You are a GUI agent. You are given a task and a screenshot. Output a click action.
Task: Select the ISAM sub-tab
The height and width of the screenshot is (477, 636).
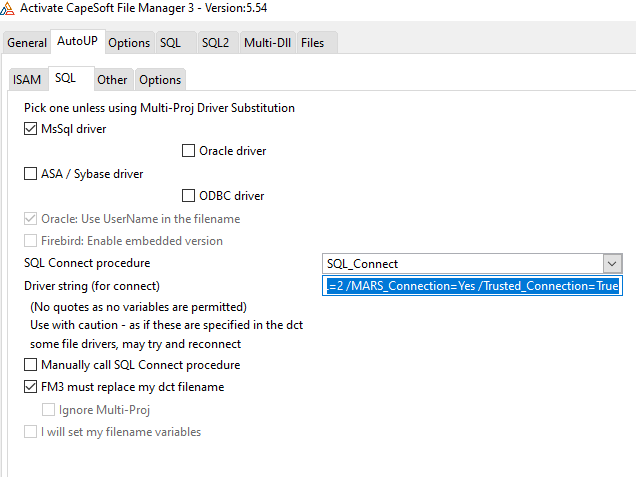[27, 80]
